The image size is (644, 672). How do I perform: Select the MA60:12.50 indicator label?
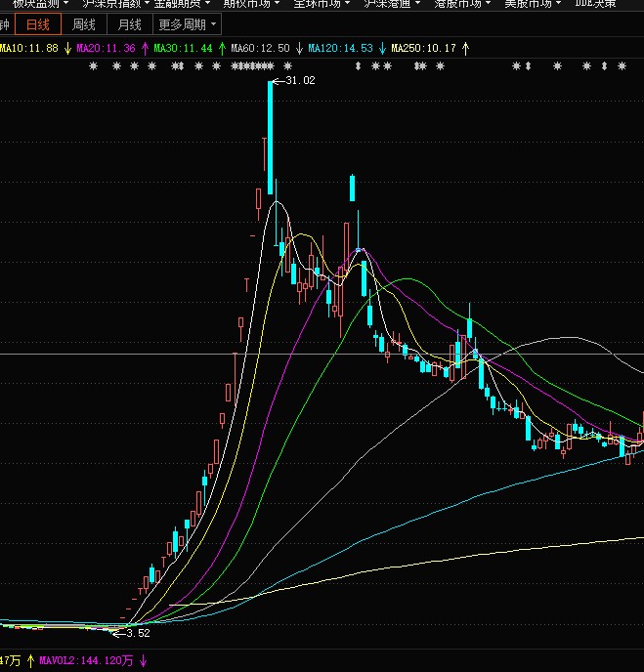tap(260, 48)
